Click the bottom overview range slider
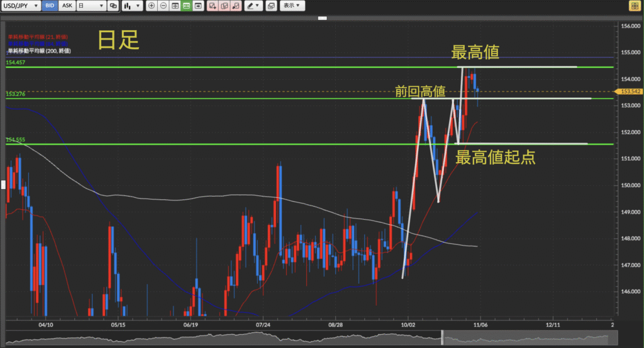 [x=527, y=340]
